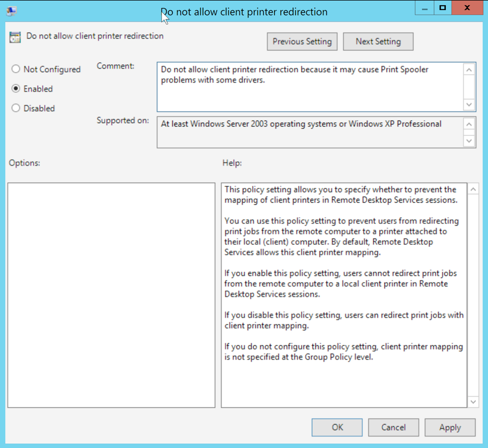Screen dimensions: 488x448
Task: Cancel the policy changes
Action: [x=393, y=427]
